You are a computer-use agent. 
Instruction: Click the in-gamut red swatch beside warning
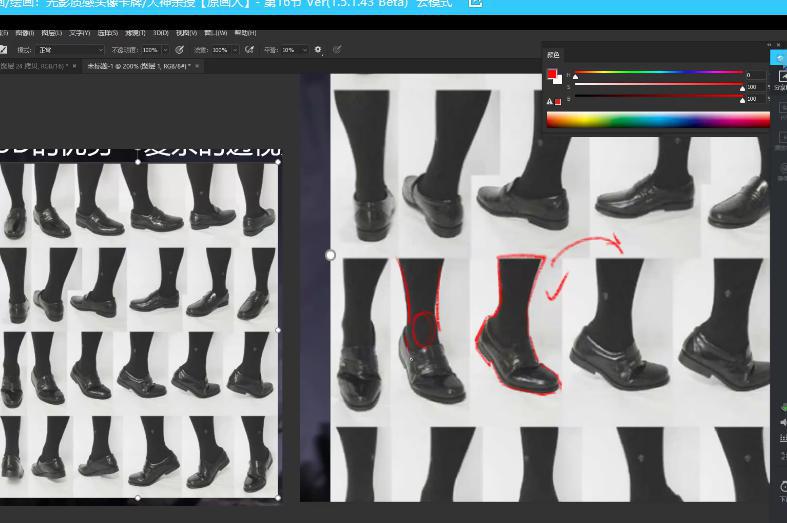point(558,102)
